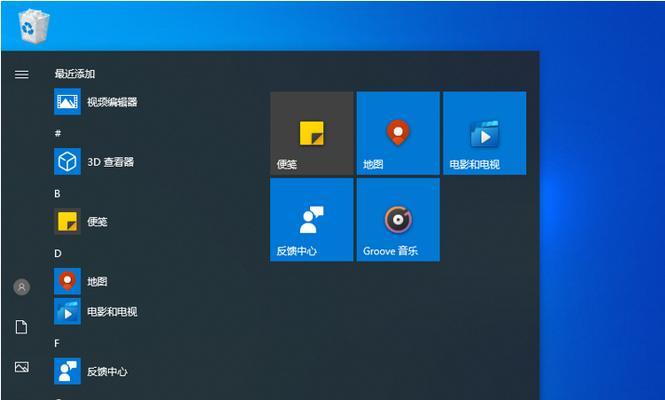Open the 反馈中心 pinned tile

312,220
